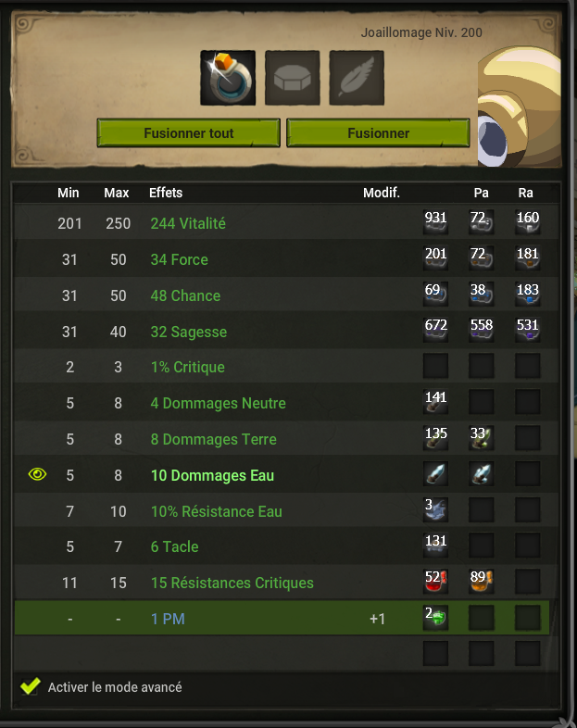Click the empty feather signature slot
The width and height of the screenshot is (577, 728).
pyautogui.click(x=357, y=78)
